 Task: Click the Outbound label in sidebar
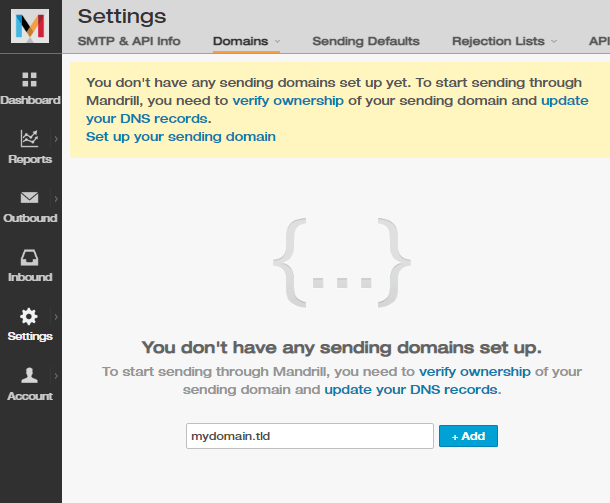pyautogui.click(x=30, y=218)
